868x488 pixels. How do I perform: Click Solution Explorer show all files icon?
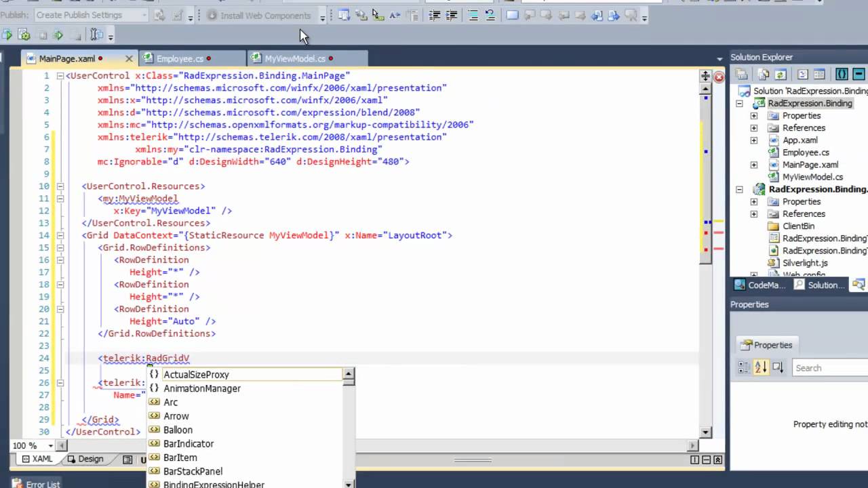[764, 75]
